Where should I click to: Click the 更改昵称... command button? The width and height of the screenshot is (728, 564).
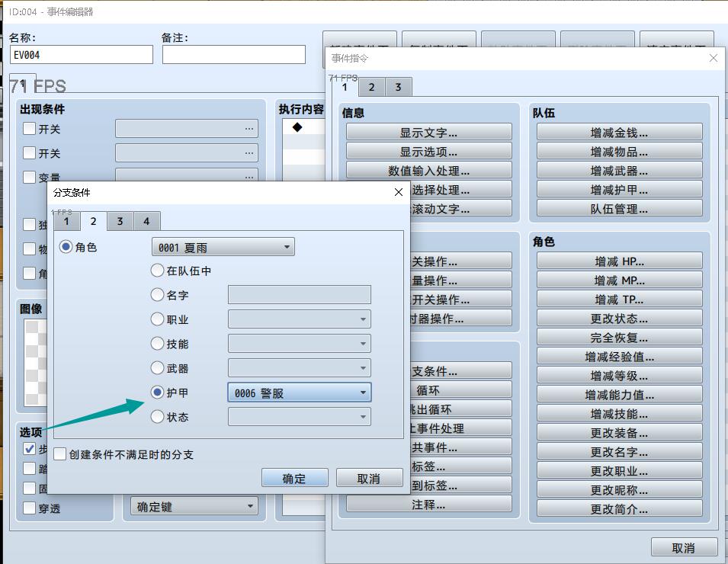pos(619,489)
